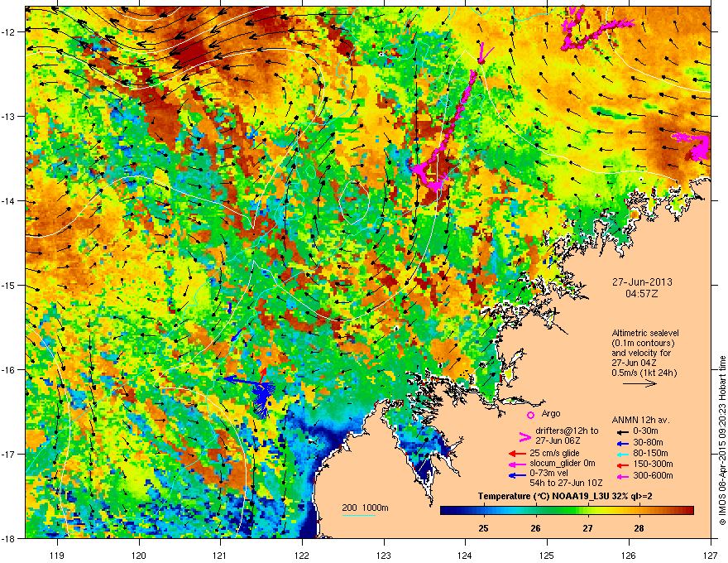This screenshot has height=563, width=728.
Task: Click latitude label -18 on left axis
Action: tap(9, 538)
